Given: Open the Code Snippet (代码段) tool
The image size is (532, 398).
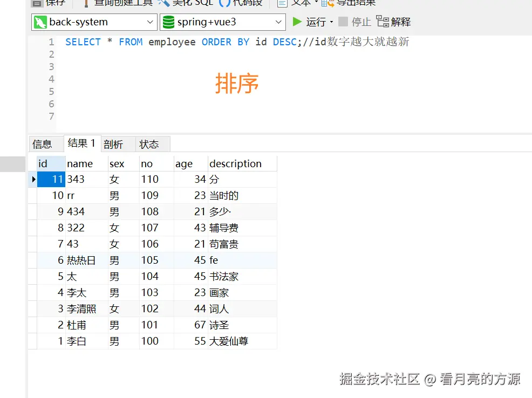Looking at the screenshot, I should click(x=241, y=3).
